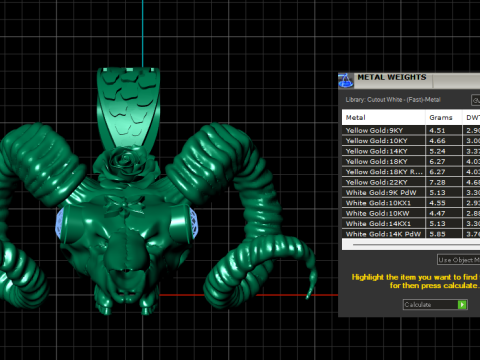Select the White Gold:9K PdW row
The width and height of the screenshot is (480, 360).
411,192
